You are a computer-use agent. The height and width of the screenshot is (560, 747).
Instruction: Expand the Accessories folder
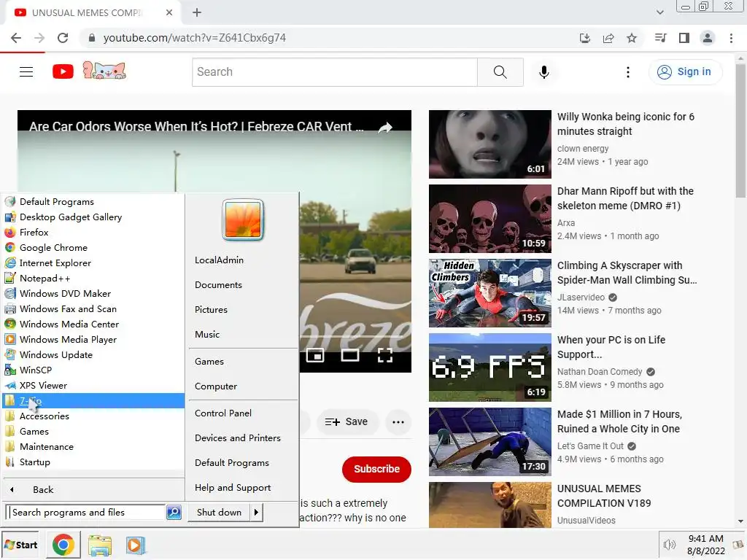coord(93,416)
